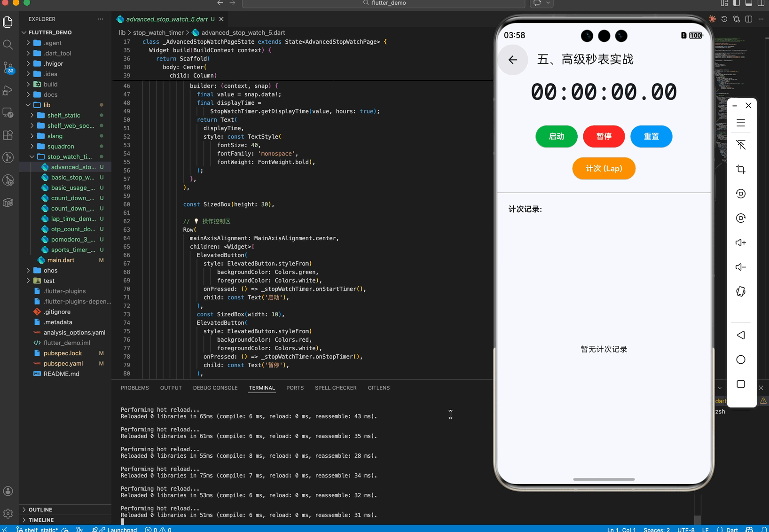The height and width of the screenshot is (532, 769).
Task: Click the Launchpad status bar item
Action: coord(115,529)
